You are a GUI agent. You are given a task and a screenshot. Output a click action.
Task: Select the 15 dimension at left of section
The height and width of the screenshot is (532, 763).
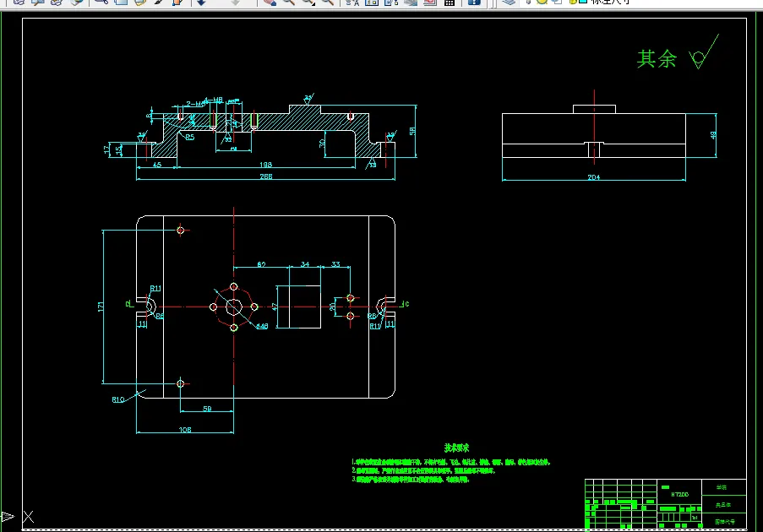(x=117, y=150)
